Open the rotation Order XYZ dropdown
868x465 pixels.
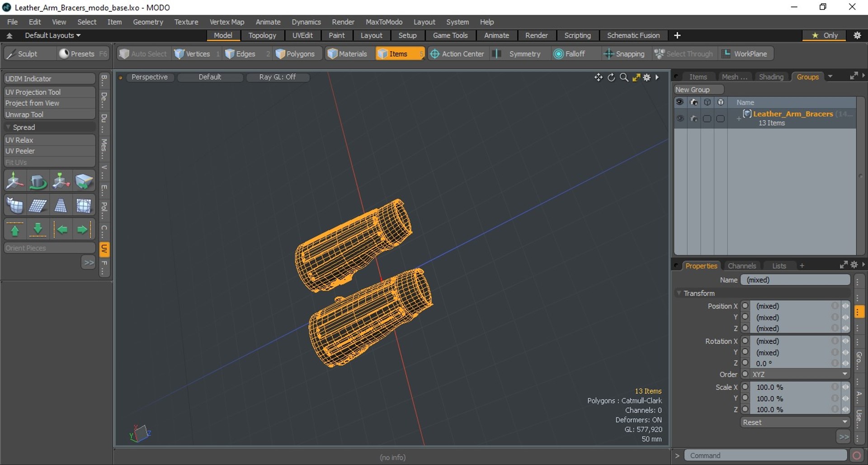click(799, 375)
